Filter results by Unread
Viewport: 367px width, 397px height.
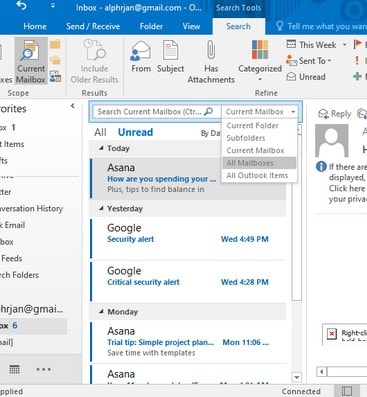tap(306, 77)
